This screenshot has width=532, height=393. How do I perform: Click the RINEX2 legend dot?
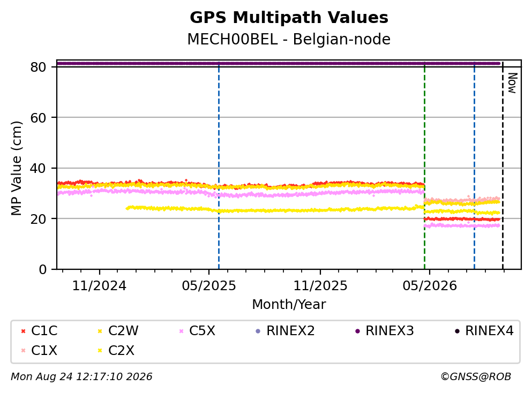258,331
